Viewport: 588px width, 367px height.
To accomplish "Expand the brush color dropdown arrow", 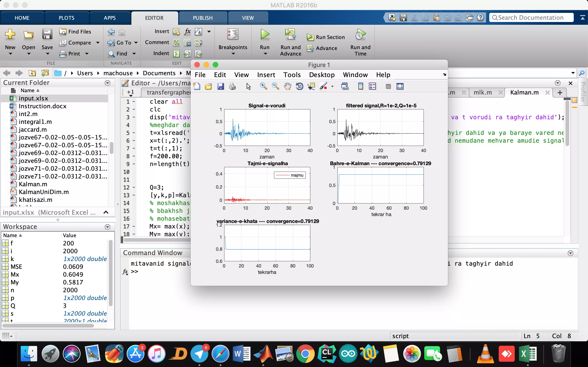I will pos(332,86).
